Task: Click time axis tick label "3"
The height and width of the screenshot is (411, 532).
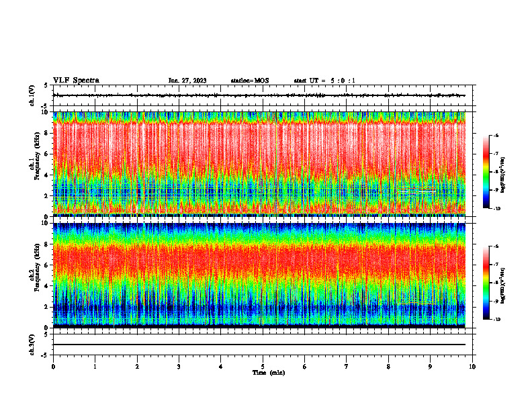Action: click(179, 367)
